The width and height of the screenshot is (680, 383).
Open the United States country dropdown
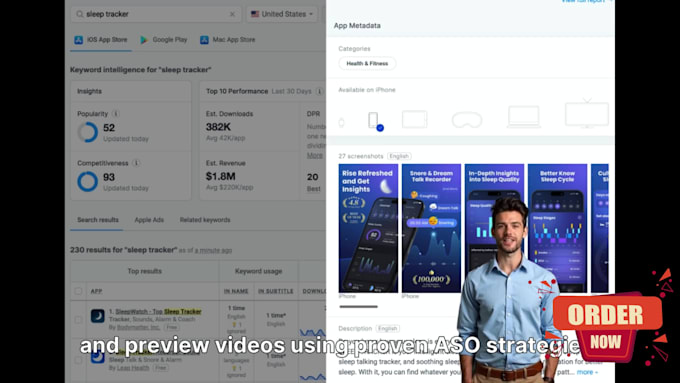coord(282,14)
